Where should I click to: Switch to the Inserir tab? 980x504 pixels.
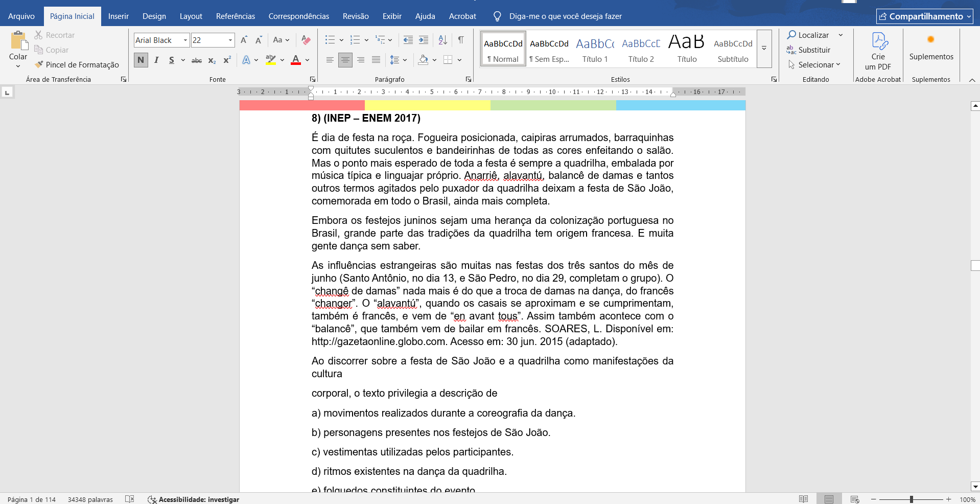tap(118, 16)
